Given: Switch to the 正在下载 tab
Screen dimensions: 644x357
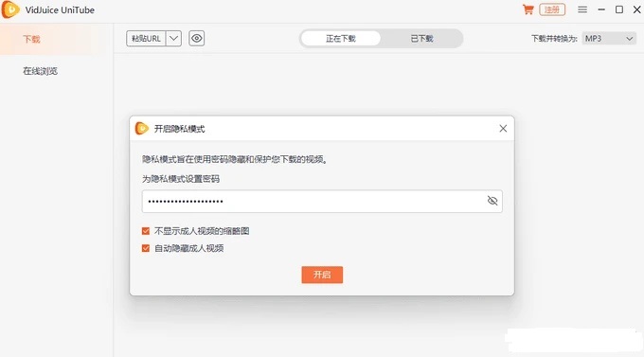Looking at the screenshot, I should (x=341, y=39).
